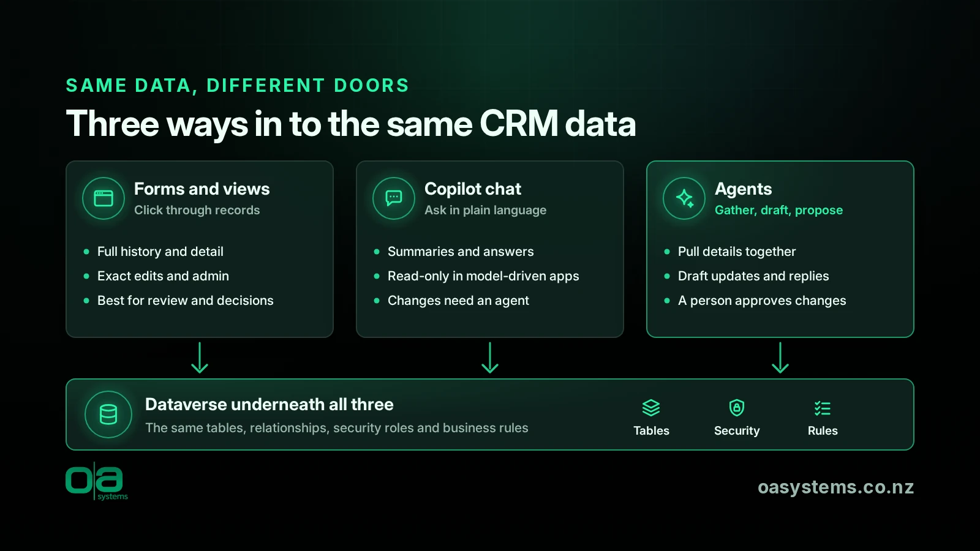Click 'Three ways in to the same CRM data' title
The width and height of the screenshot is (980, 551).
click(x=351, y=124)
